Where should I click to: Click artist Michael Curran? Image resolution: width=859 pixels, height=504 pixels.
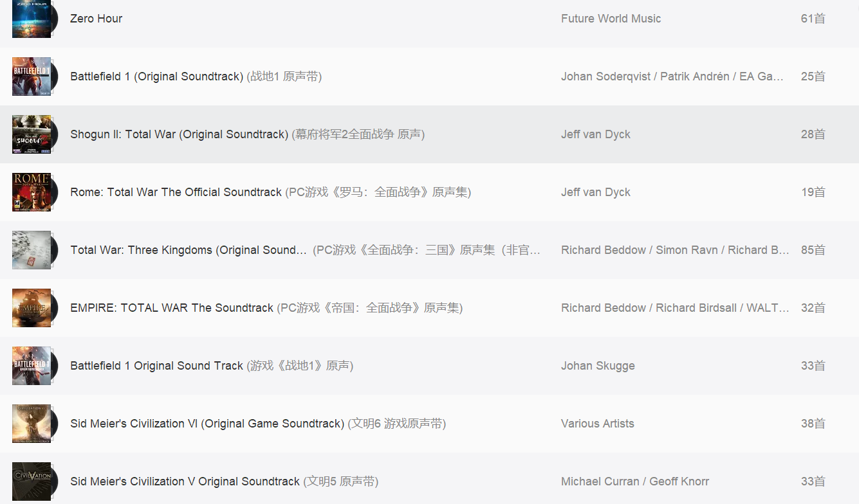pyautogui.click(x=600, y=482)
